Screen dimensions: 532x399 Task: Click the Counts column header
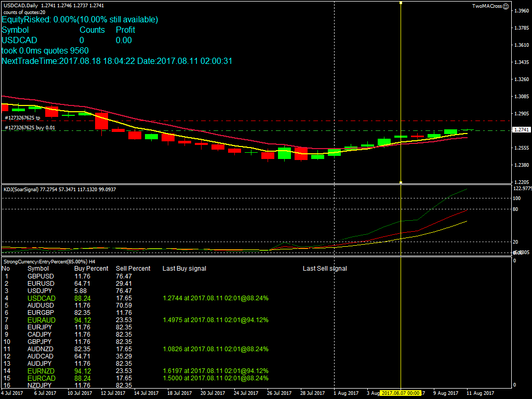pos(92,30)
